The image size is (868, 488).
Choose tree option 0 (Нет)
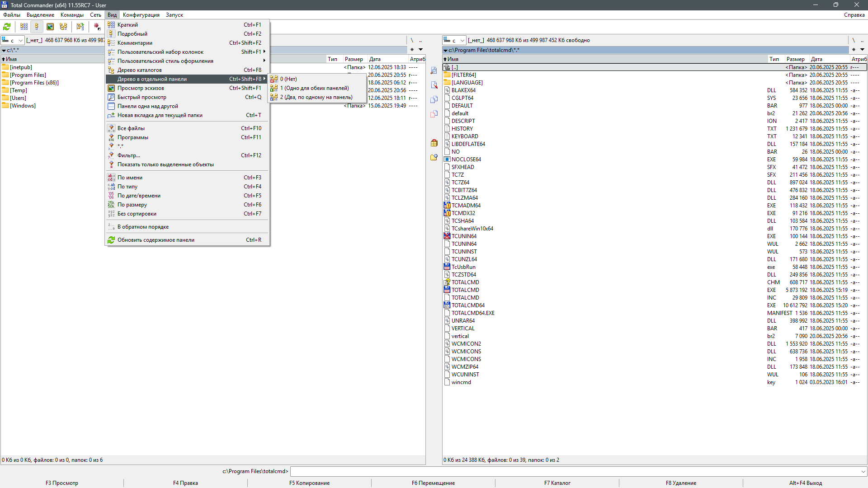[317, 79]
